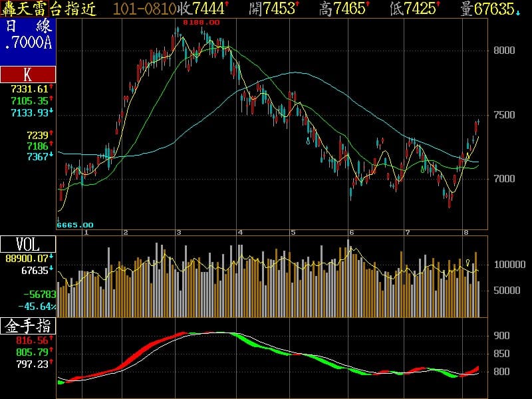
Task: Click the low price 低7425
Action: click(x=415, y=9)
